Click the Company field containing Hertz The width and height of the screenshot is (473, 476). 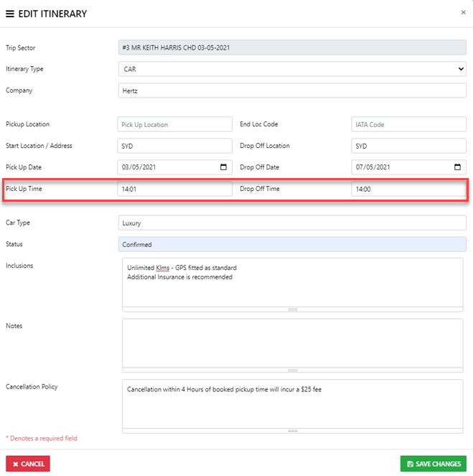291,90
